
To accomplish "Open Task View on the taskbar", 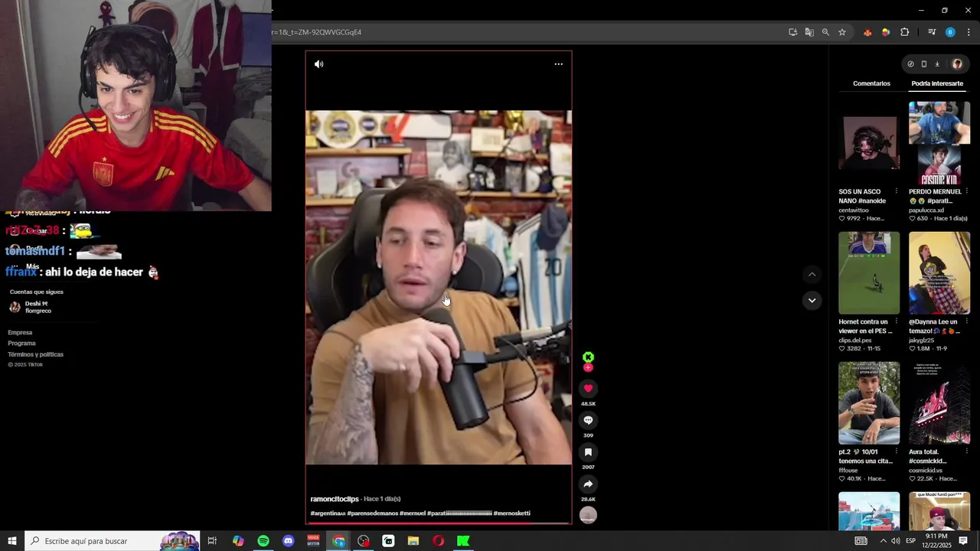I will point(212,541).
